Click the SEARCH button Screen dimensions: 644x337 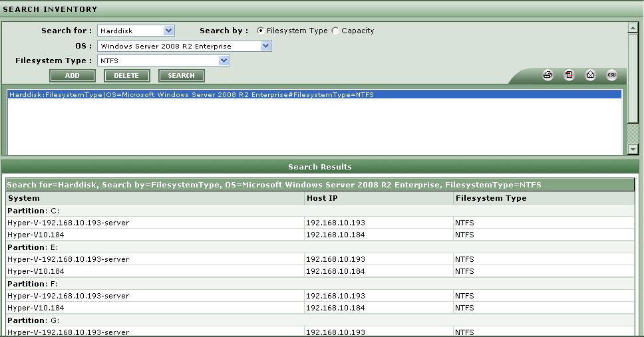coord(181,76)
